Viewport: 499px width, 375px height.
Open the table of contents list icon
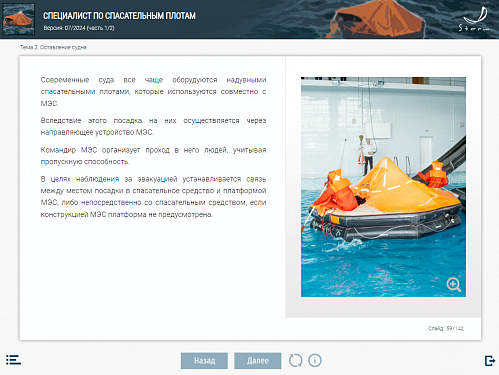tap(13, 360)
